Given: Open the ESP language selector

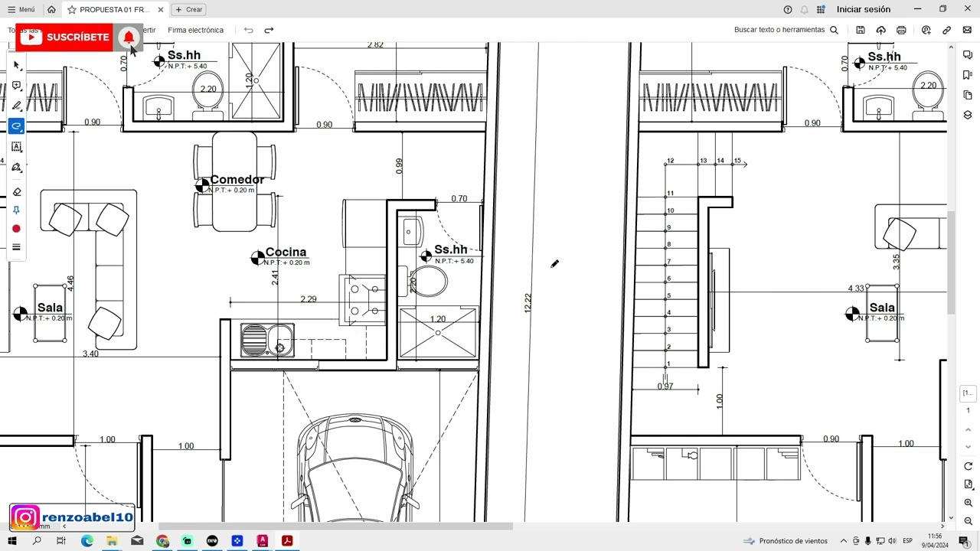Looking at the screenshot, I should (x=907, y=541).
